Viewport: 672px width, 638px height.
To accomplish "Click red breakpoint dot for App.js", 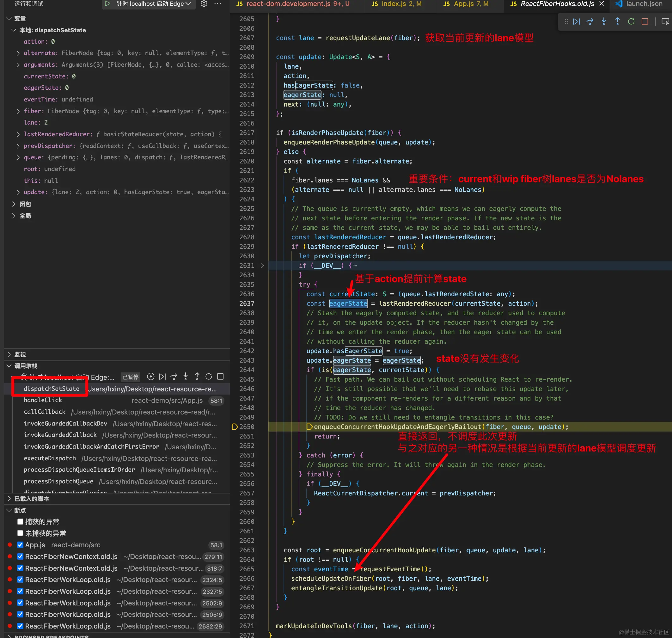I will (10, 544).
